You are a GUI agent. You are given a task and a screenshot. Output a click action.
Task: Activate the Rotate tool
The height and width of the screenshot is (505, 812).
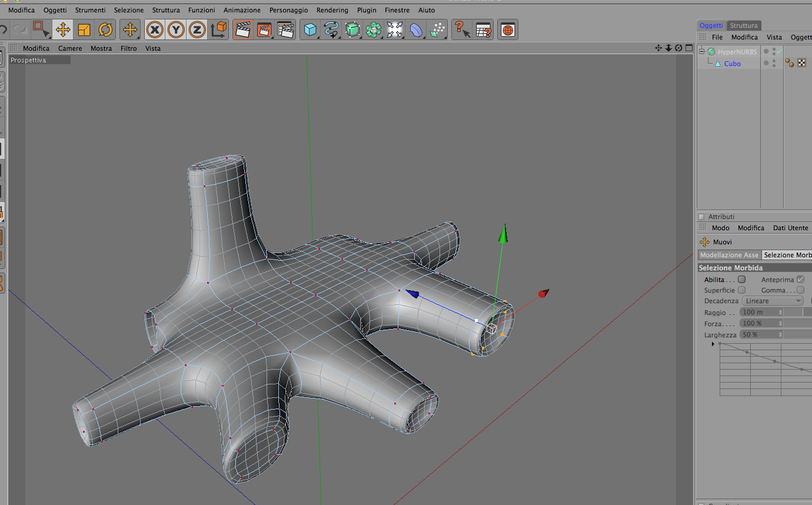click(105, 29)
